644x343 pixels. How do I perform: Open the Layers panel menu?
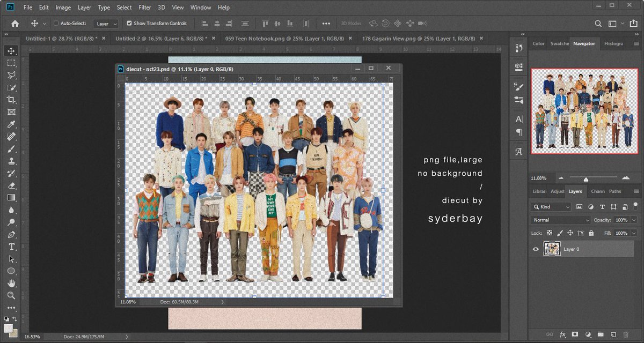click(x=636, y=191)
